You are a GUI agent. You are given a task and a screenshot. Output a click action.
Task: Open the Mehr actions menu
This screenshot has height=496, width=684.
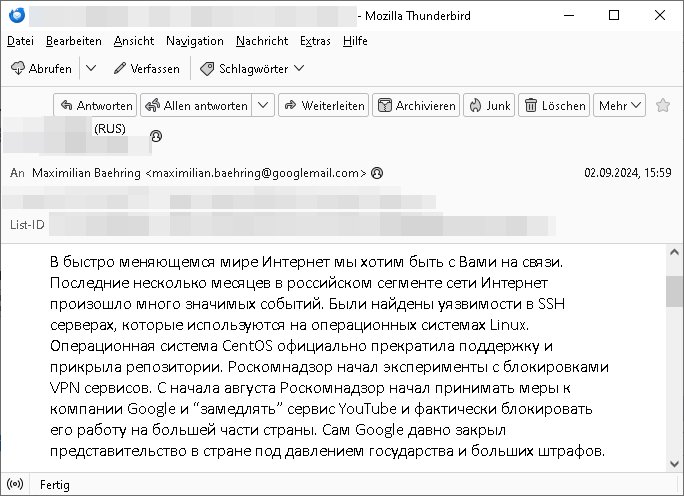coord(619,105)
